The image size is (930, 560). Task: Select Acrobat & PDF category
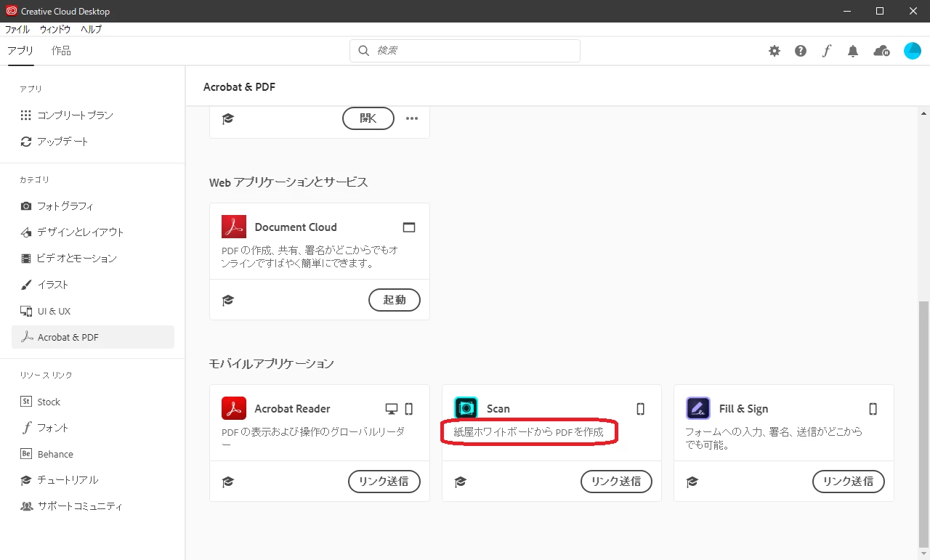point(93,337)
